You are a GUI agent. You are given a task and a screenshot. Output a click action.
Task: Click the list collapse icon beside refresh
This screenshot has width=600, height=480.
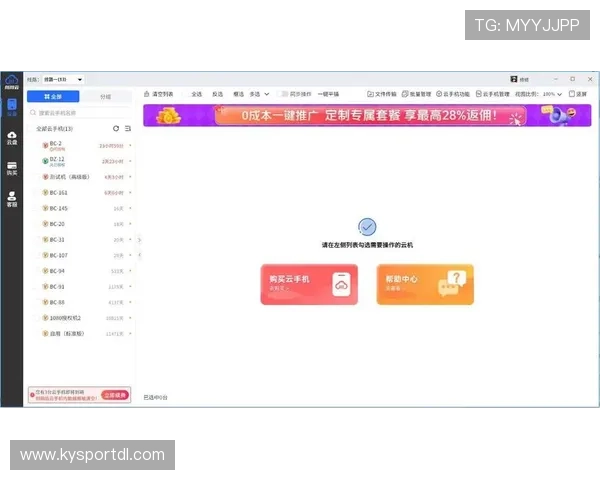[128, 129]
